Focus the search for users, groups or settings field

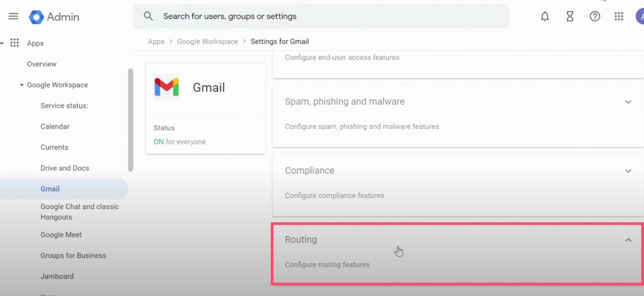(321, 16)
